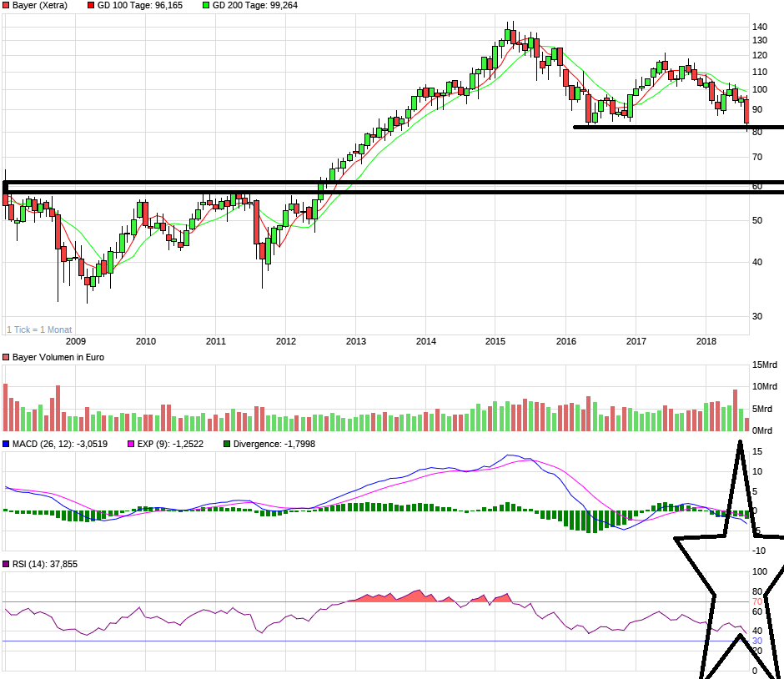Click the red GD 100 Tage legend swatch
Screen dimensions: 784x679
(91, 6)
